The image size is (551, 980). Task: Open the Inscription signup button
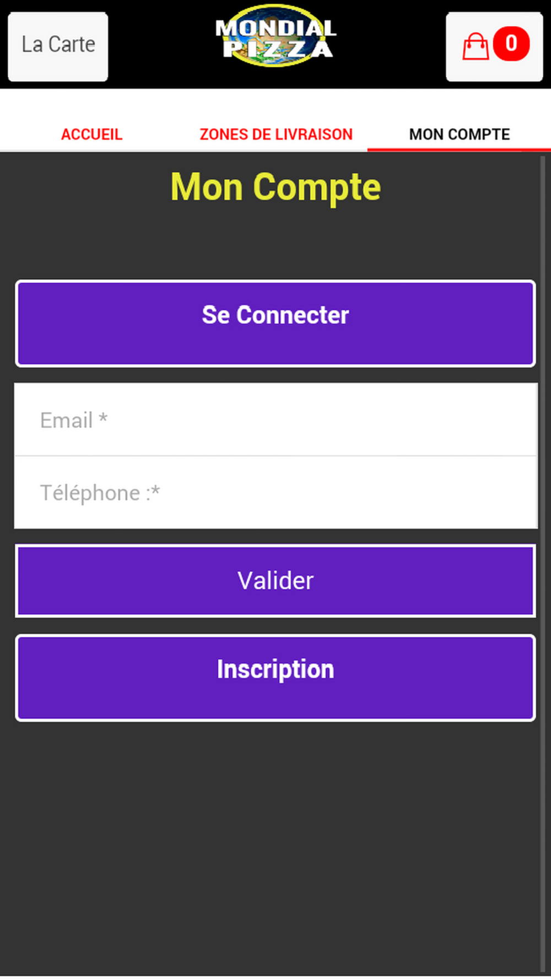275,678
